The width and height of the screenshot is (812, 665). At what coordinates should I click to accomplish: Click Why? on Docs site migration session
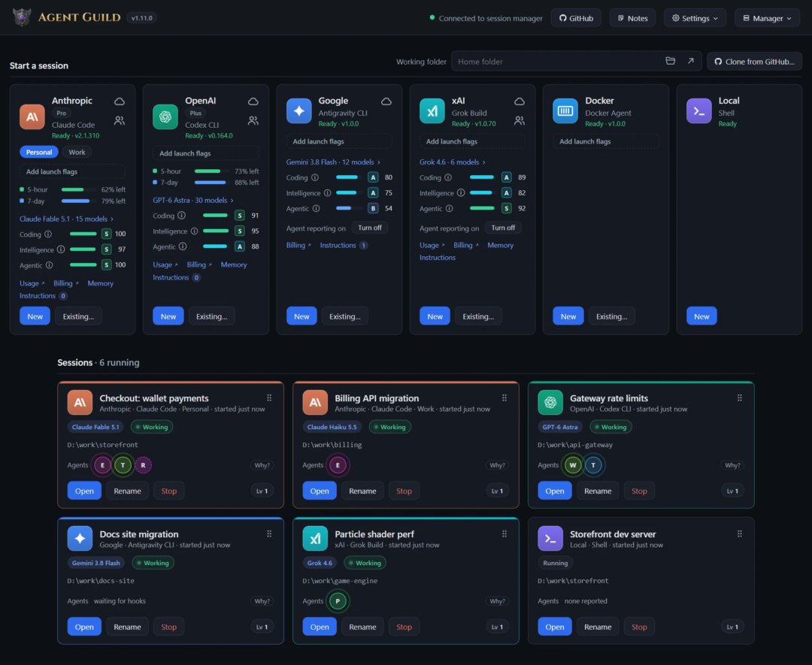262,601
